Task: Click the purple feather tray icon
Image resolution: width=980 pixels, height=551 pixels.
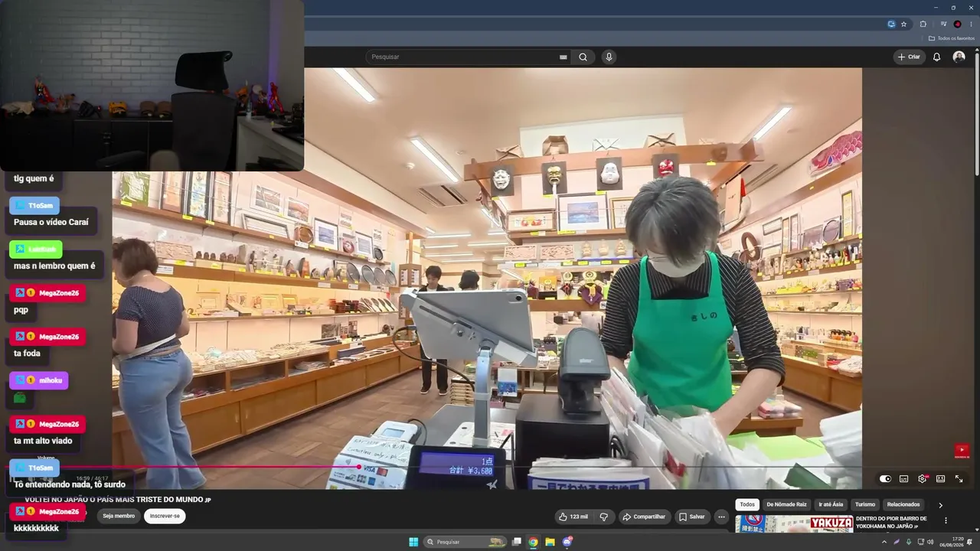Action: point(897,542)
